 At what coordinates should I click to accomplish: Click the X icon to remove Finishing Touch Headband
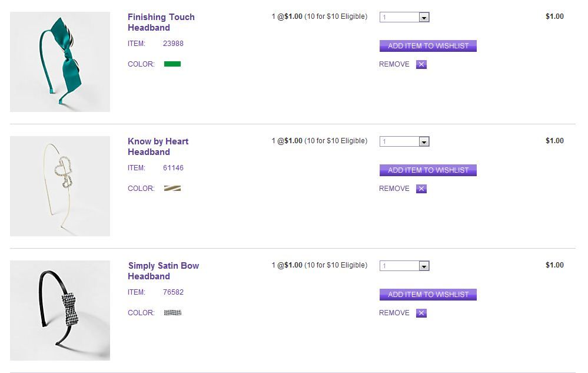tap(421, 65)
